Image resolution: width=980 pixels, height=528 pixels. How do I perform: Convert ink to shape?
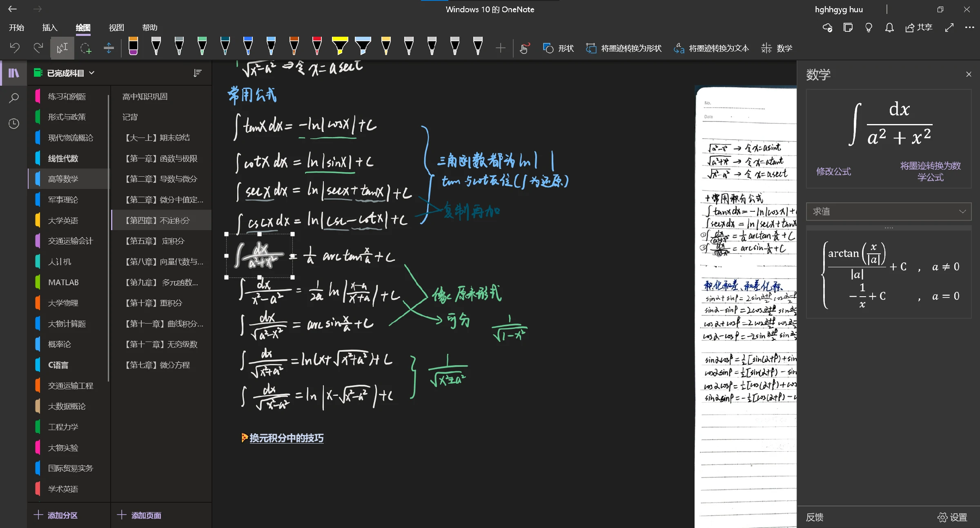pyautogui.click(x=624, y=48)
